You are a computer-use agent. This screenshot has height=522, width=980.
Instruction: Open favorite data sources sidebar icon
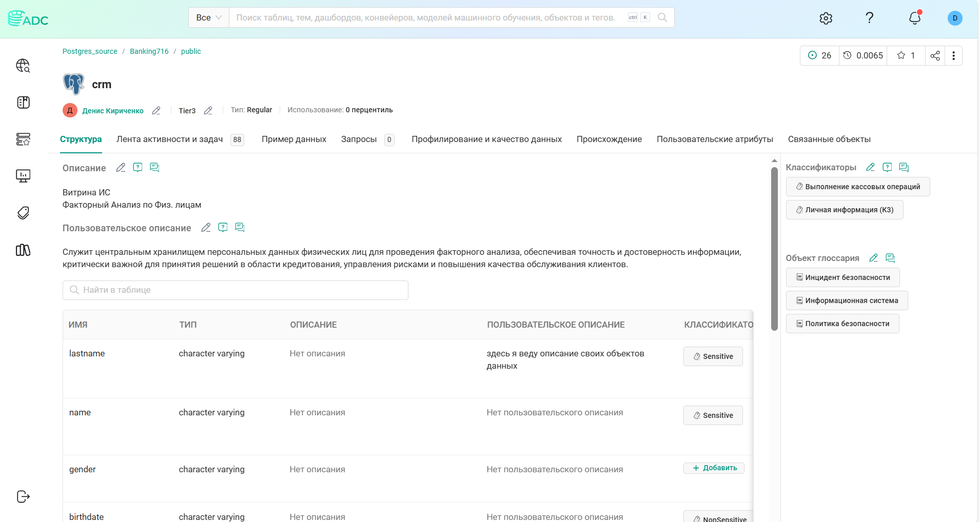(x=23, y=139)
